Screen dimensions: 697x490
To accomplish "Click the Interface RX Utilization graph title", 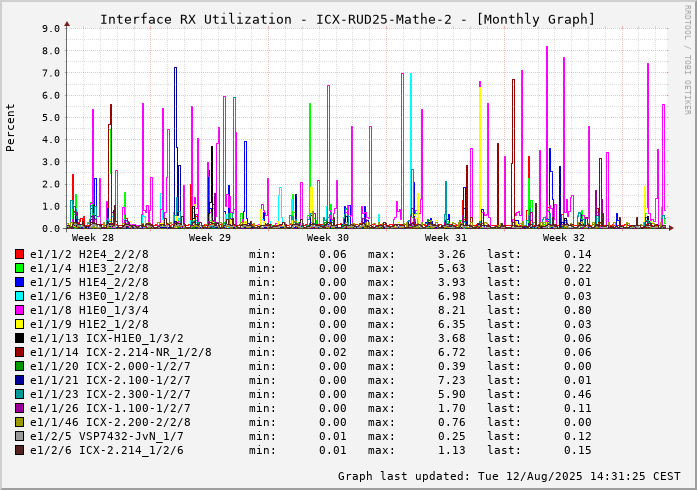I will pyautogui.click(x=347, y=19).
